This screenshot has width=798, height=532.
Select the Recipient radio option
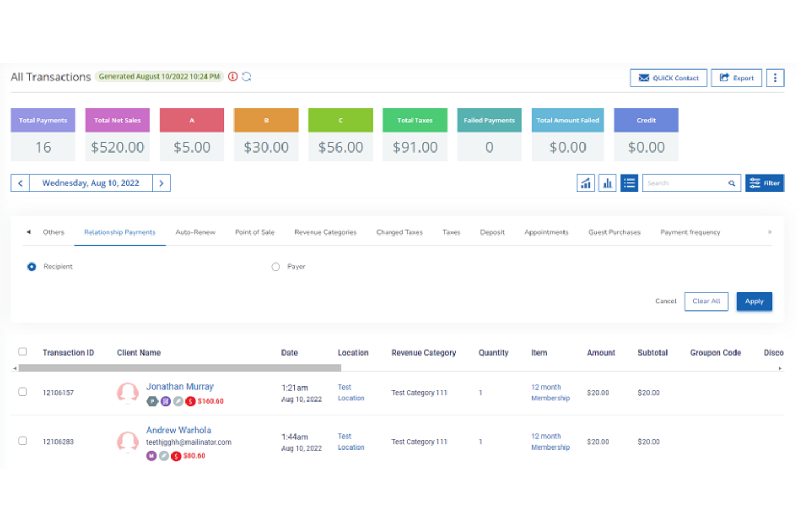point(32,267)
